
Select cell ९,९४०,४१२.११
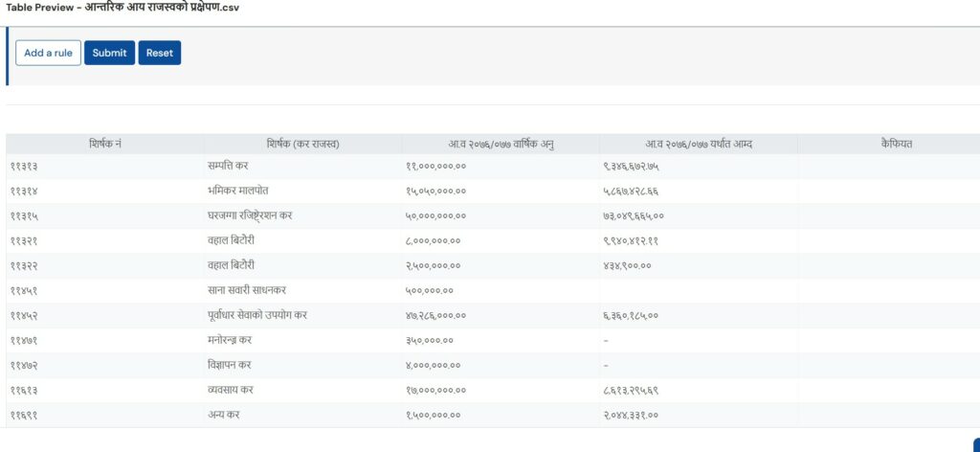[x=698, y=240]
